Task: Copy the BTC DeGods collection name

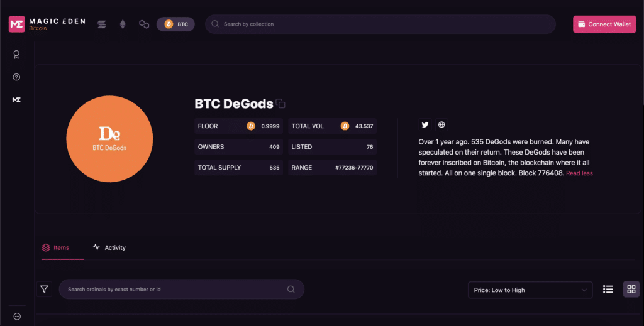Action: coord(280,104)
